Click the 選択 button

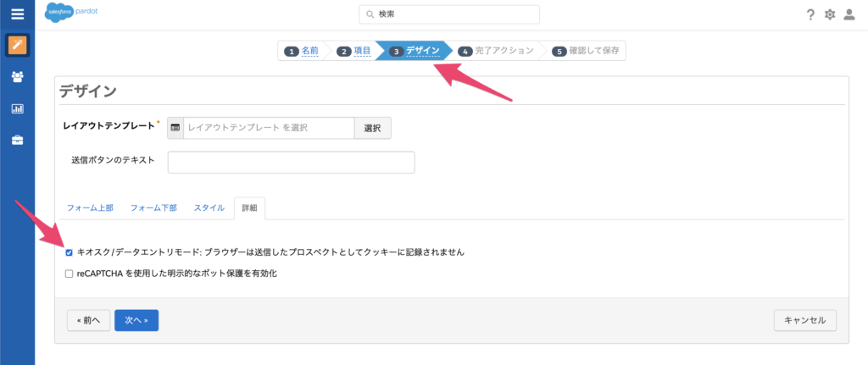click(373, 128)
